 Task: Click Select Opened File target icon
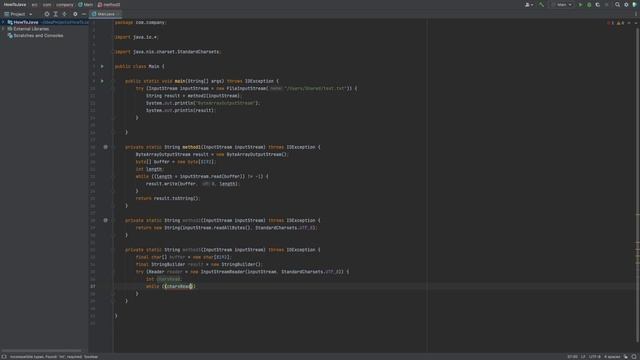pyautogui.click(x=47, y=14)
